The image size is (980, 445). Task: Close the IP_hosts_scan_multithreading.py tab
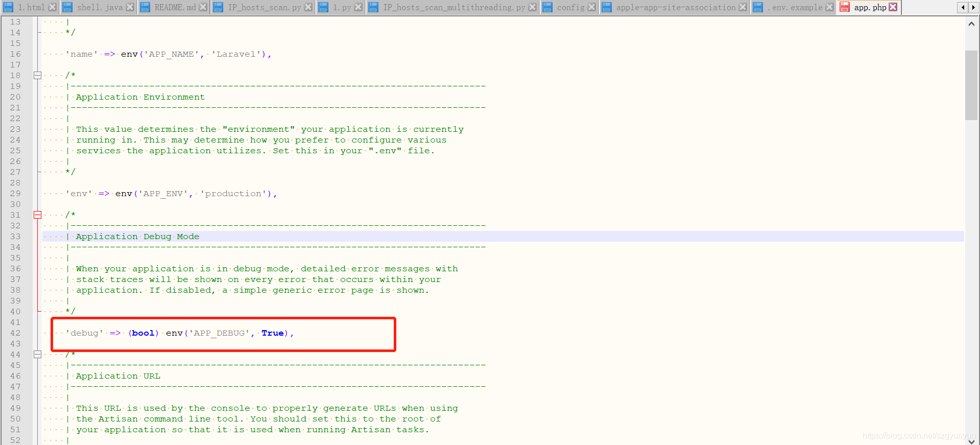click(x=532, y=7)
